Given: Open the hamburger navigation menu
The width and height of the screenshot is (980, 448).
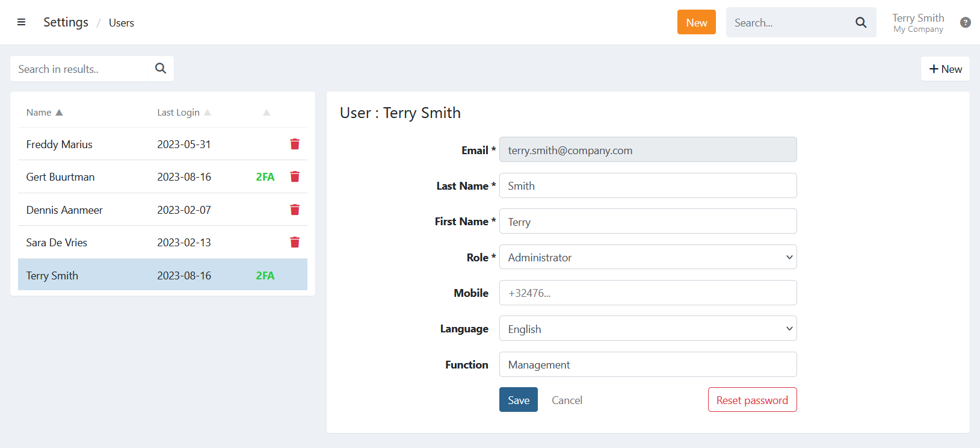Looking at the screenshot, I should (21, 22).
